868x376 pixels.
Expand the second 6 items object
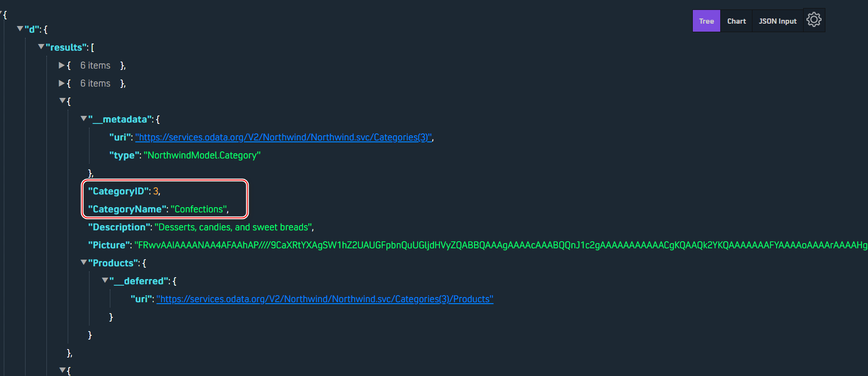[62, 83]
